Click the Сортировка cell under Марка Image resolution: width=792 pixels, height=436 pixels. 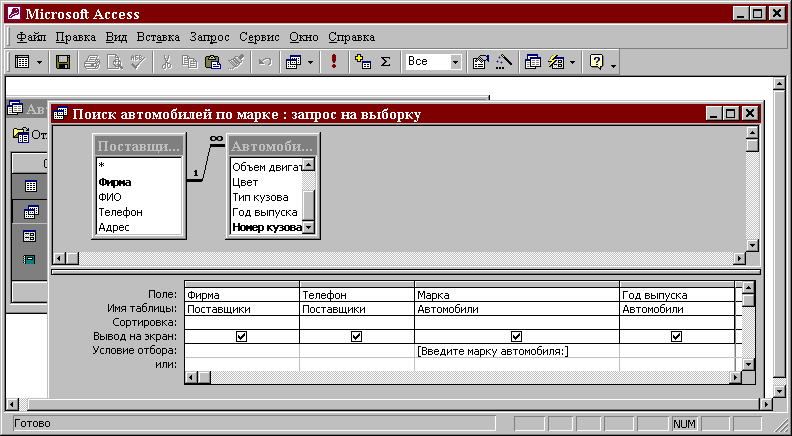(x=517, y=322)
